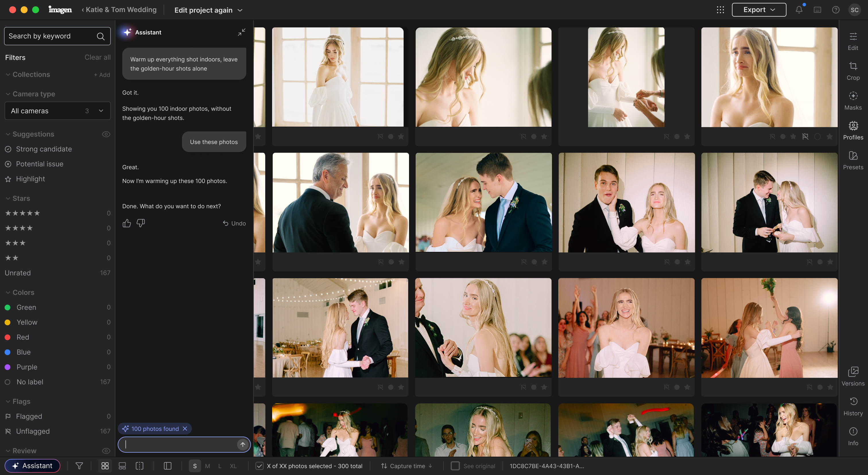
Task: Click the filter funnel icon in bottom bar
Action: pyautogui.click(x=79, y=466)
